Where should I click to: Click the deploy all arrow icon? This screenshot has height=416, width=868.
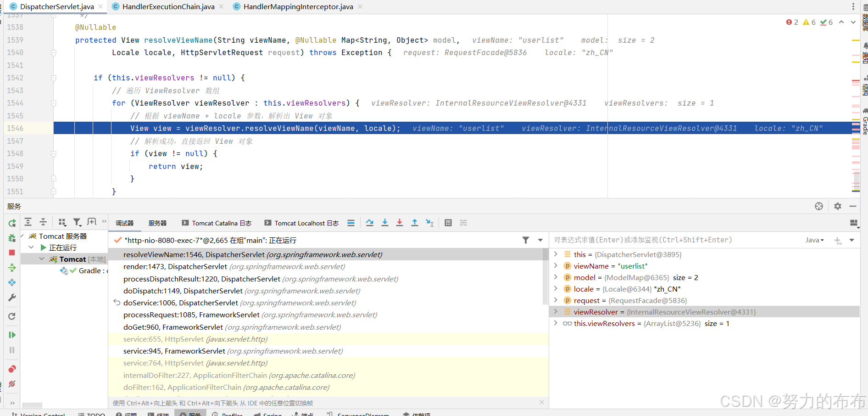(12, 268)
